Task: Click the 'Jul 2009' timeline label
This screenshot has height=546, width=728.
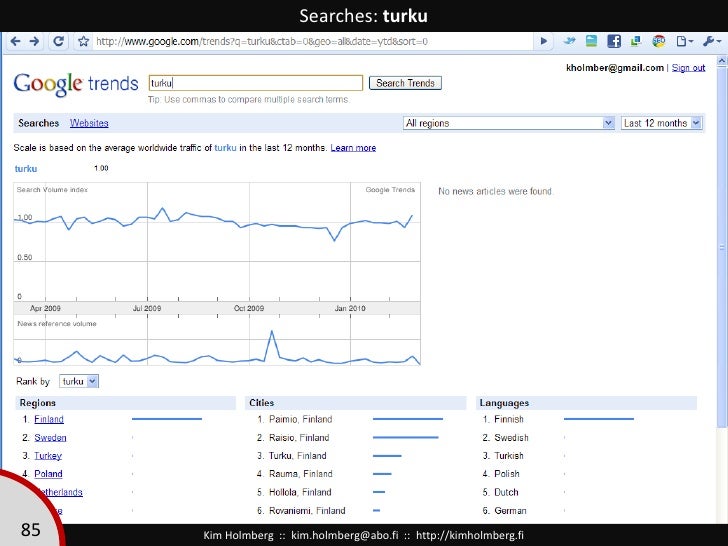Action: (147, 308)
